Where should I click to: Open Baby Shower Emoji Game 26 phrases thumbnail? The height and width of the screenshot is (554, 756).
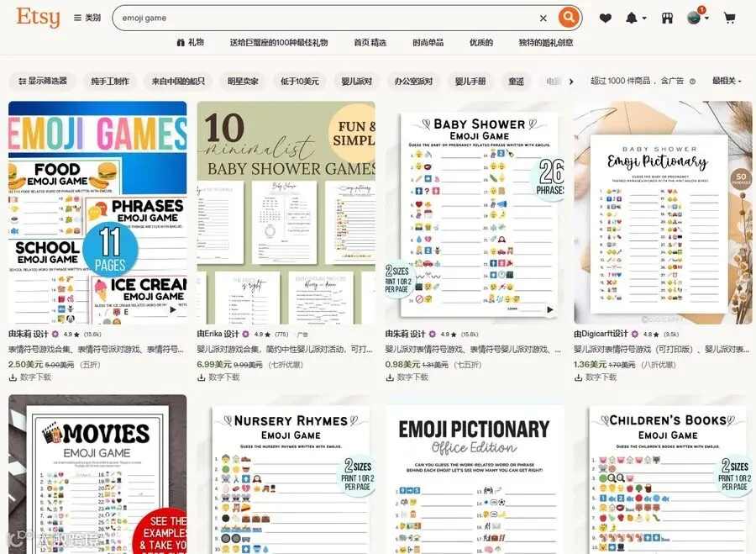pos(475,213)
